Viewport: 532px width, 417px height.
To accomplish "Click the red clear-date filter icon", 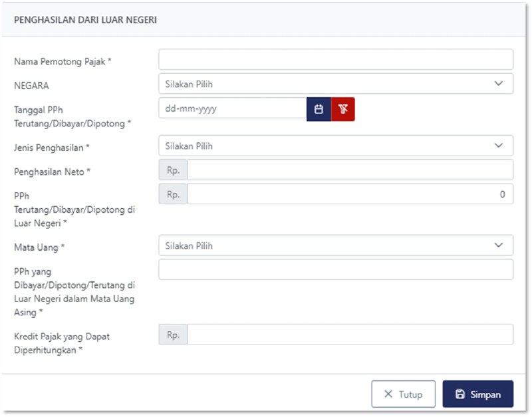I will point(343,109).
